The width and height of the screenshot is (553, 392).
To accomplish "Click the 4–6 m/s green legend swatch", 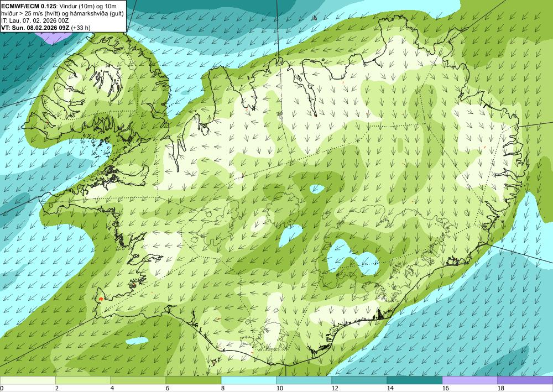I will (x=138, y=380).
